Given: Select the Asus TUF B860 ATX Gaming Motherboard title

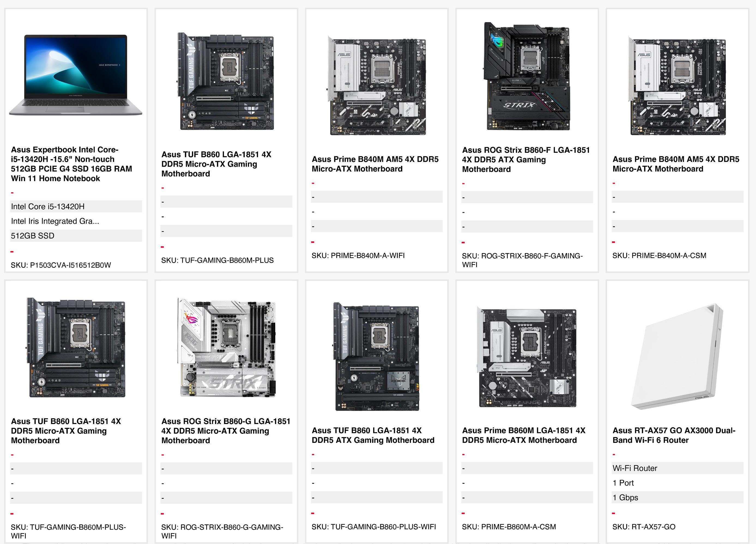Looking at the screenshot, I should [x=373, y=435].
